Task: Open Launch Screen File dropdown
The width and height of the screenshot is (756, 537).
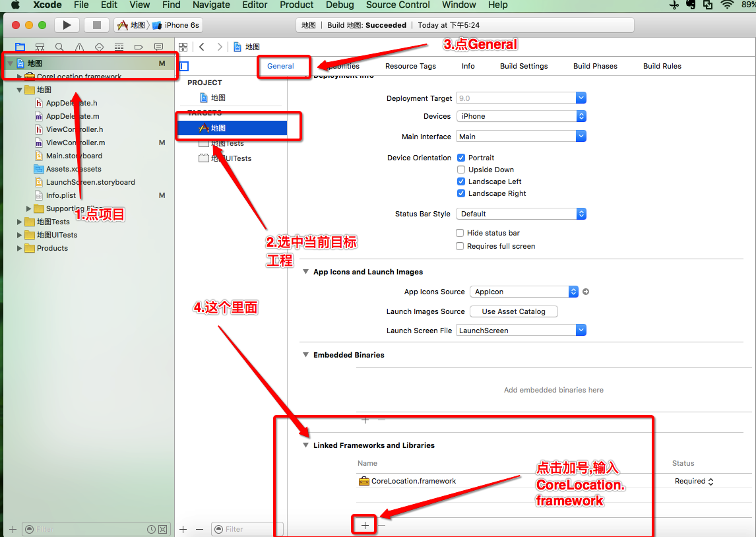Action: pos(581,331)
